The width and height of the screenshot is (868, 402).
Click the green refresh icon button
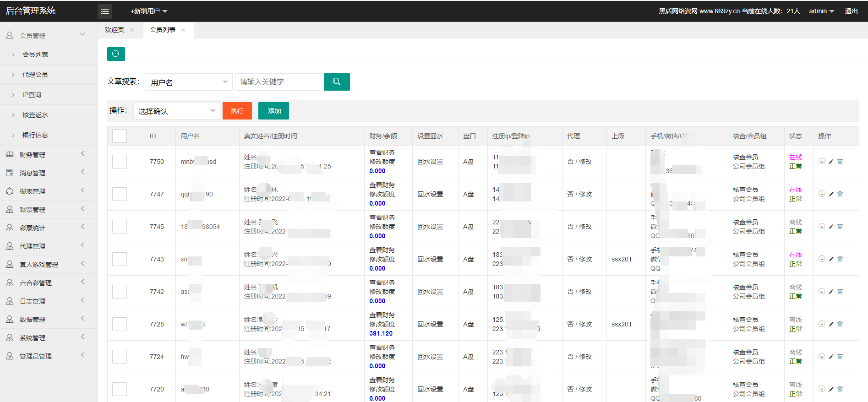pyautogui.click(x=116, y=54)
